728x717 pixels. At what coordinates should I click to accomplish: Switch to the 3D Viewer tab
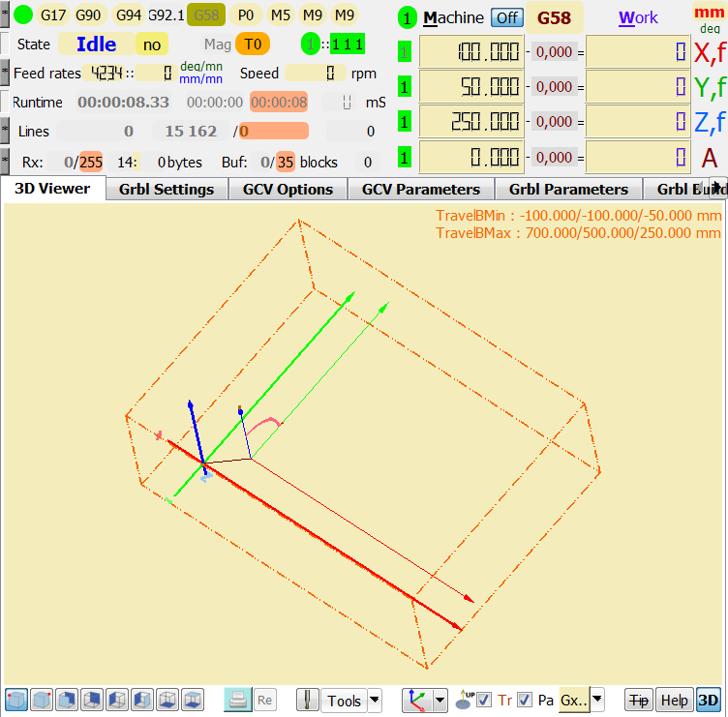pos(52,189)
